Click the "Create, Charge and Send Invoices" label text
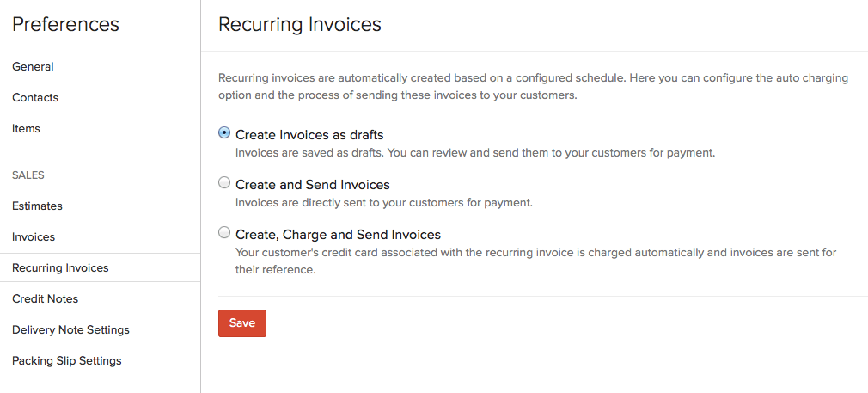868x393 pixels. point(338,235)
